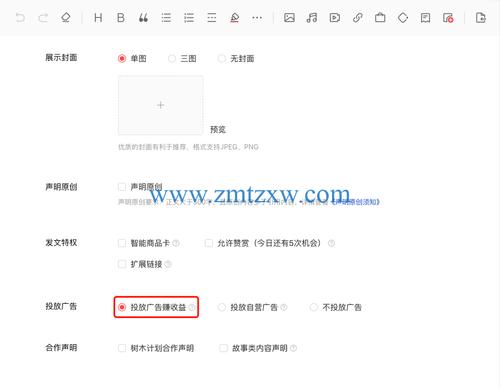Insert a divider line icon

click(x=212, y=17)
